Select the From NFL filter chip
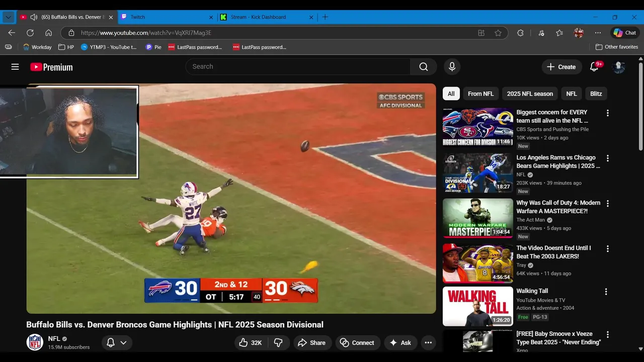 coord(481,94)
